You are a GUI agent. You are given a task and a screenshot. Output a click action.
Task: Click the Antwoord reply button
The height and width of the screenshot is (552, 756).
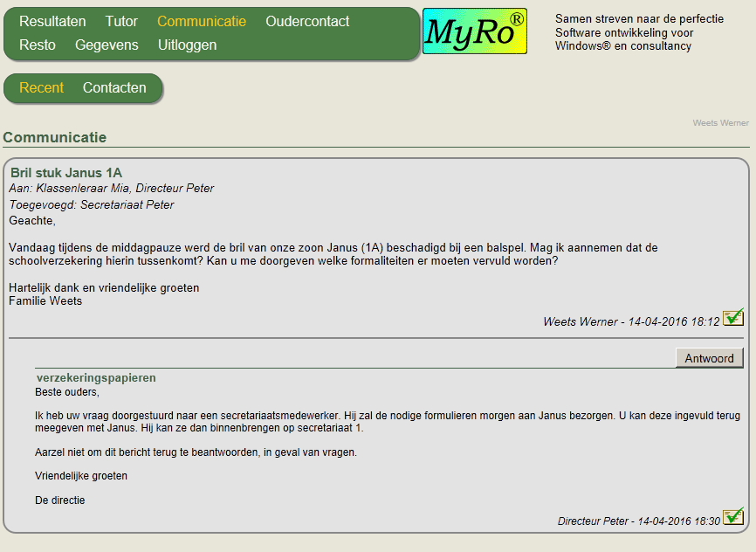pos(709,358)
